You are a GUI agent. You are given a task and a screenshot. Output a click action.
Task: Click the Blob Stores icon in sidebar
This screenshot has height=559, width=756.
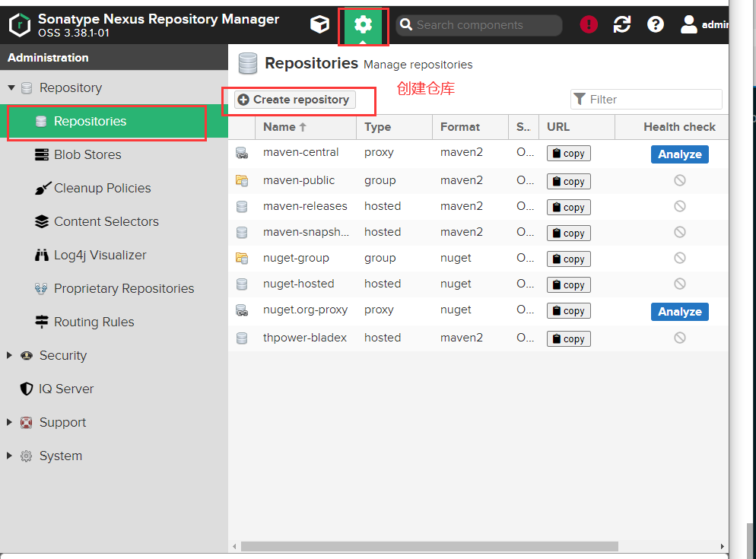point(42,154)
